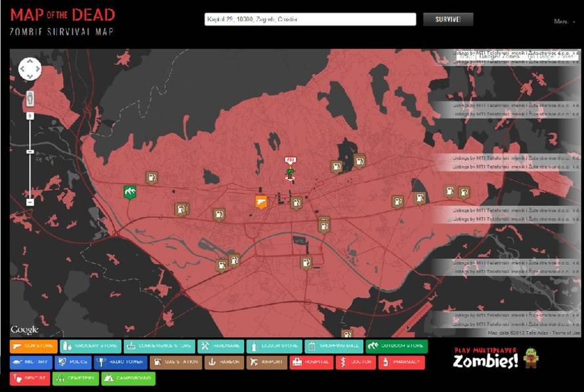Select a gas station marker near the river
This screenshot has width=584, height=392.
coord(221,264)
